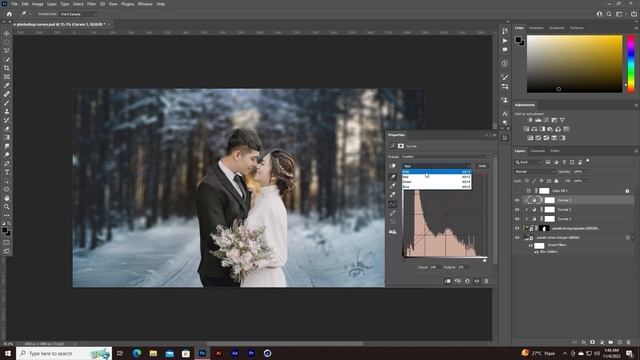Open the layer blend mode Normal dropdown

pos(534,171)
